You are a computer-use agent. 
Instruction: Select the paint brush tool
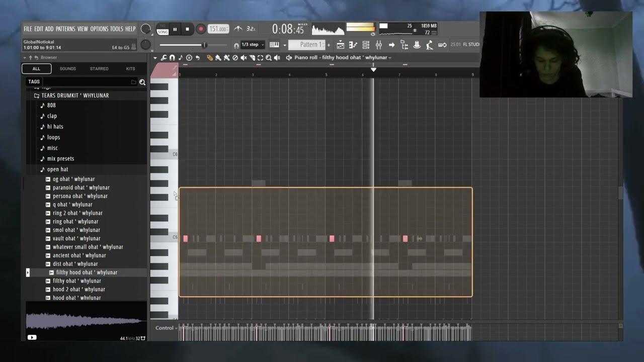tap(218, 58)
